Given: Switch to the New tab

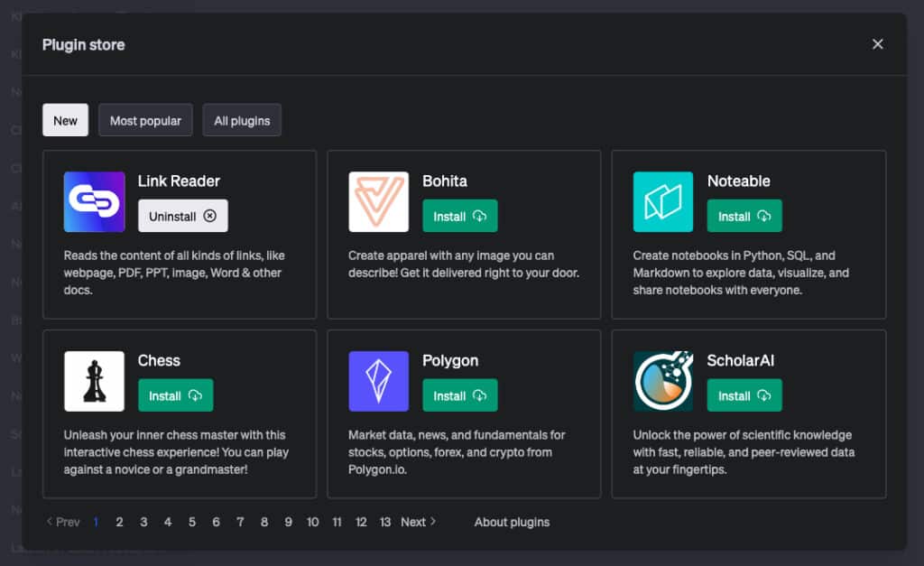Looking at the screenshot, I should coord(65,120).
